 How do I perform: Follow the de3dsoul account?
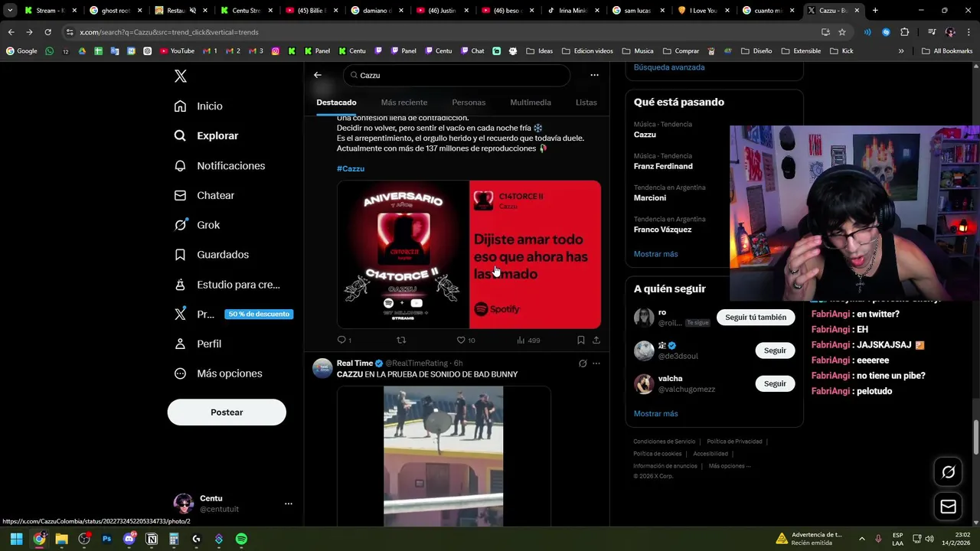coord(775,350)
